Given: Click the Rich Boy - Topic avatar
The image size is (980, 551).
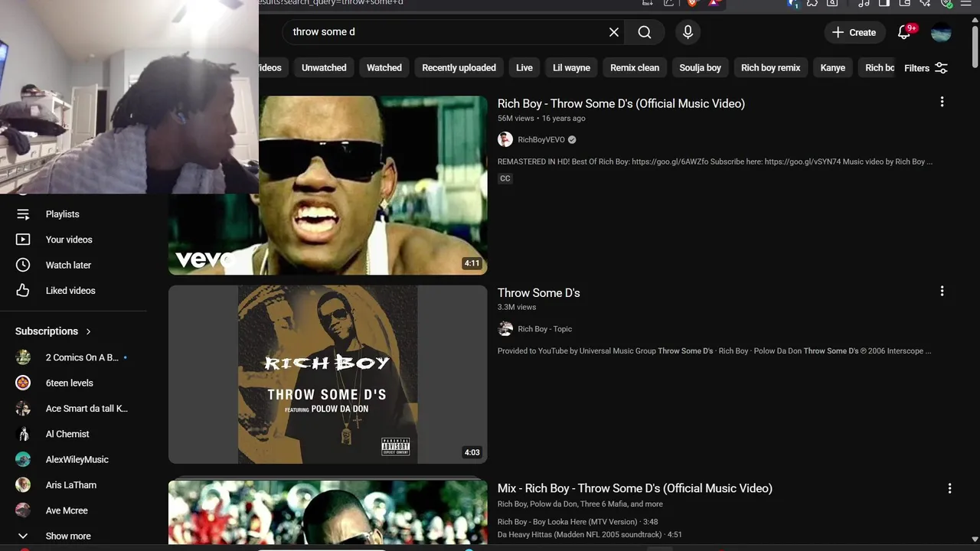Looking at the screenshot, I should tap(505, 329).
